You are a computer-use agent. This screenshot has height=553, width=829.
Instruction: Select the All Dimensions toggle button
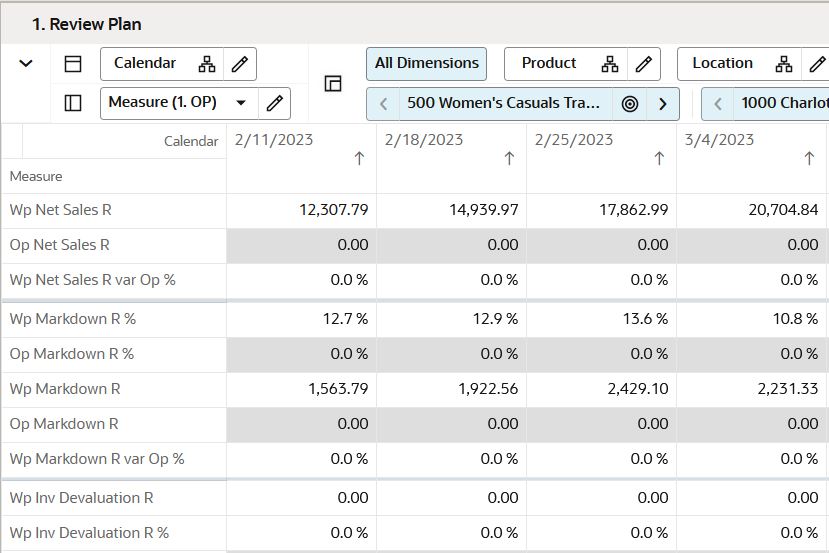click(x=426, y=63)
